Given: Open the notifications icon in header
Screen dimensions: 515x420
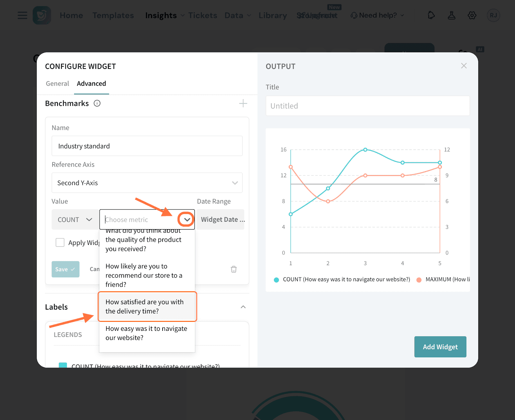Looking at the screenshot, I should pos(431,15).
